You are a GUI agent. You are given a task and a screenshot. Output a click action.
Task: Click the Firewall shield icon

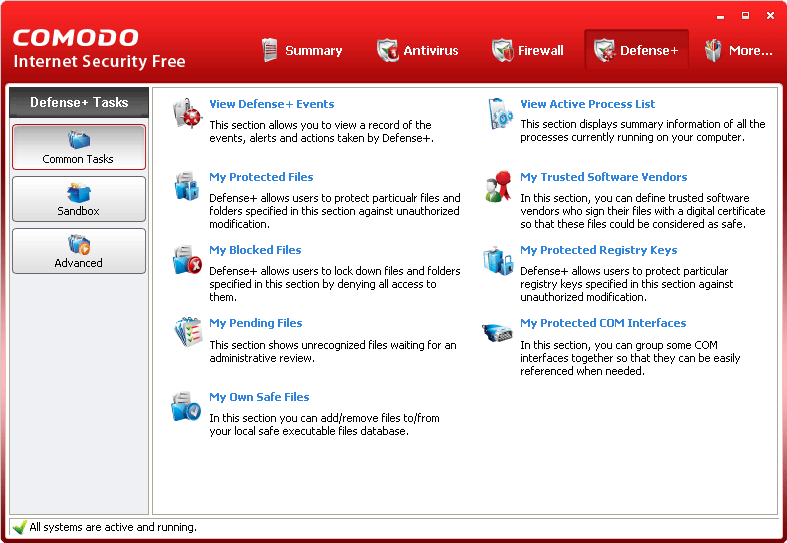pyautogui.click(x=502, y=50)
